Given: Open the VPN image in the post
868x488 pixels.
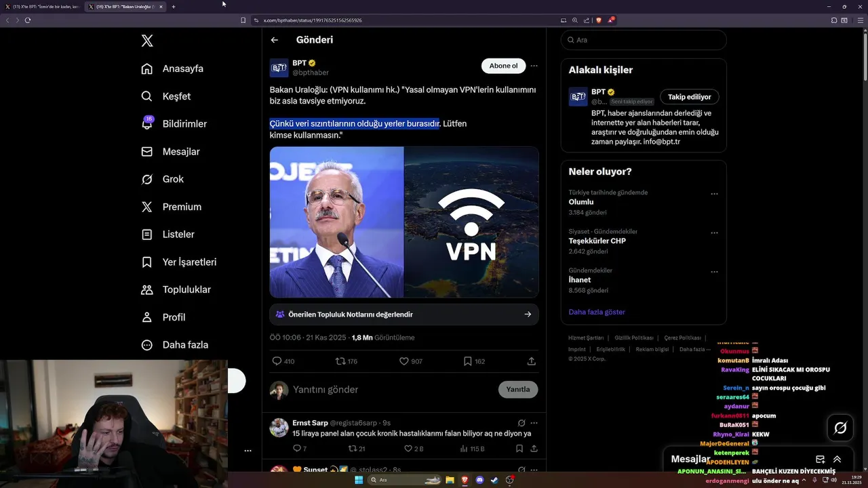Looking at the screenshot, I should click(471, 222).
